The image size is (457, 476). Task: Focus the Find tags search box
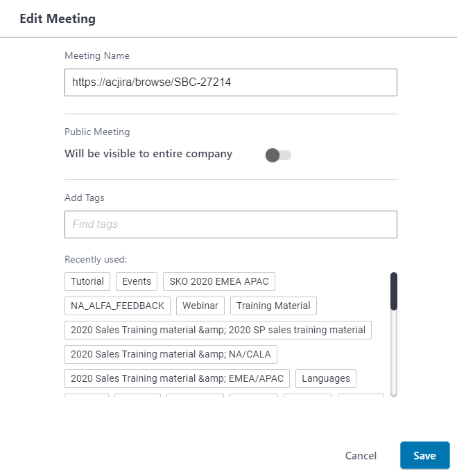pos(230,224)
